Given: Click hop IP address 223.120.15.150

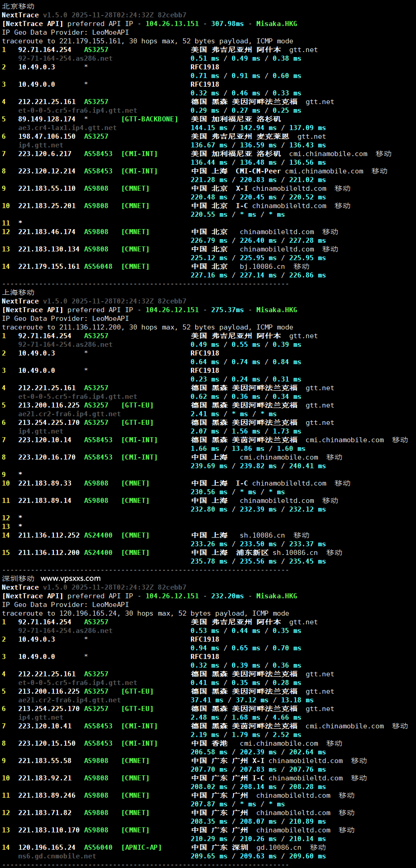Looking at the screenshot, I should [47, 743].
